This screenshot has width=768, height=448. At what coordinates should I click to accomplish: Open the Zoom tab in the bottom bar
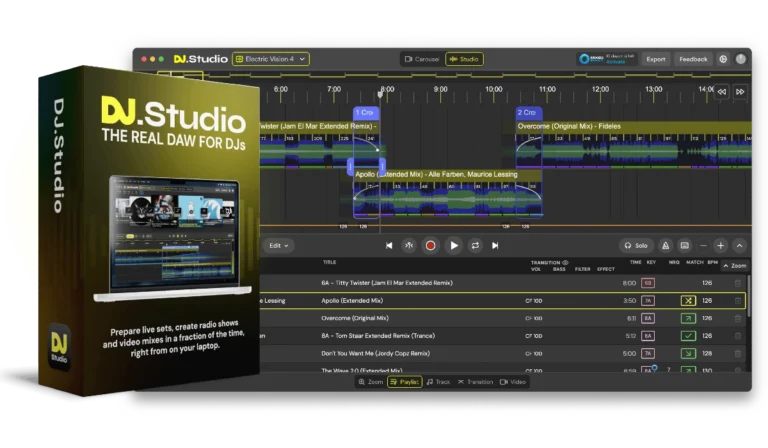click(371, 382)
